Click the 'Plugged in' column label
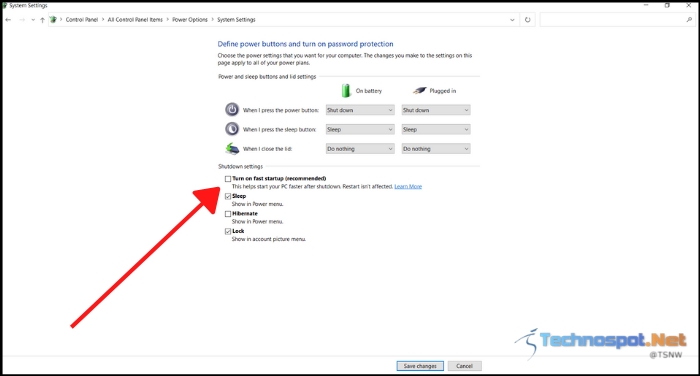 (x=443, y=91)
